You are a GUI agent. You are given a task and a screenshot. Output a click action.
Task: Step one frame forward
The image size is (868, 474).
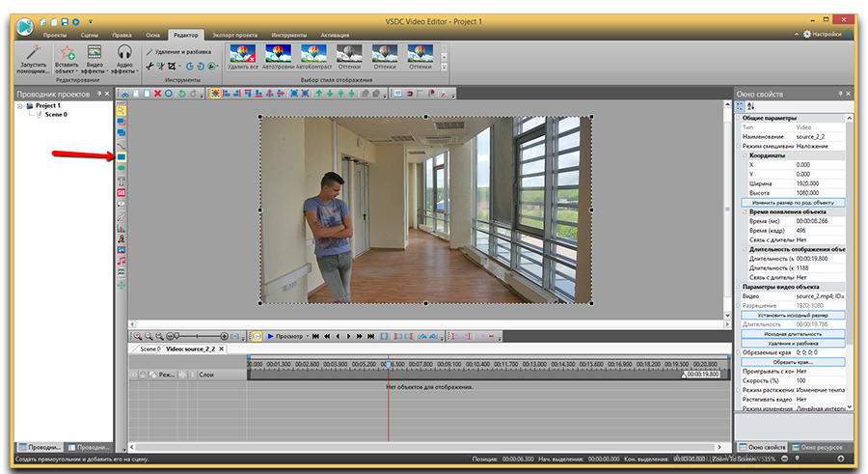[349, 336]
